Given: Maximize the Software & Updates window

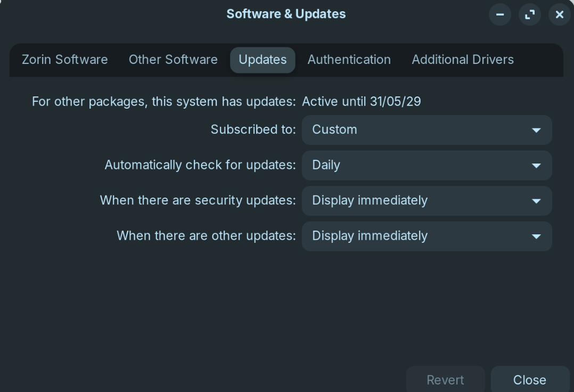Looking at the screenshot, I should click(529, 15).
